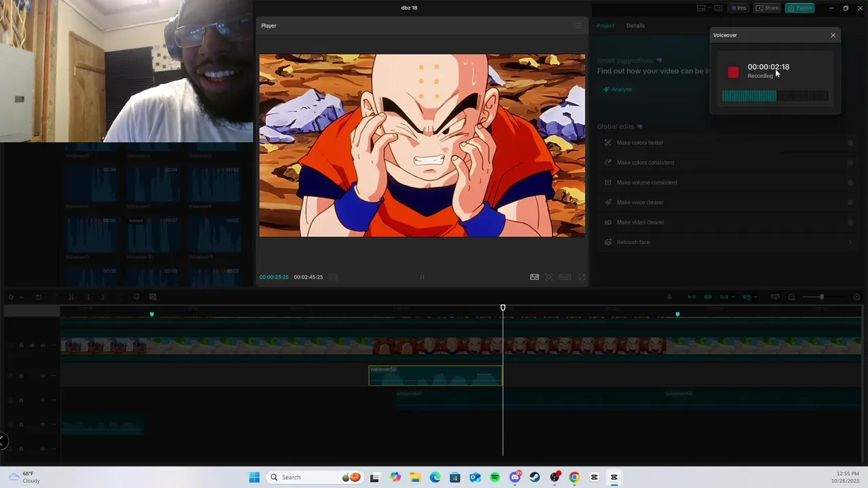868x488 pixels.
Task: Click the microphone record icon in timeline toolbar
Action: [669, 297]
